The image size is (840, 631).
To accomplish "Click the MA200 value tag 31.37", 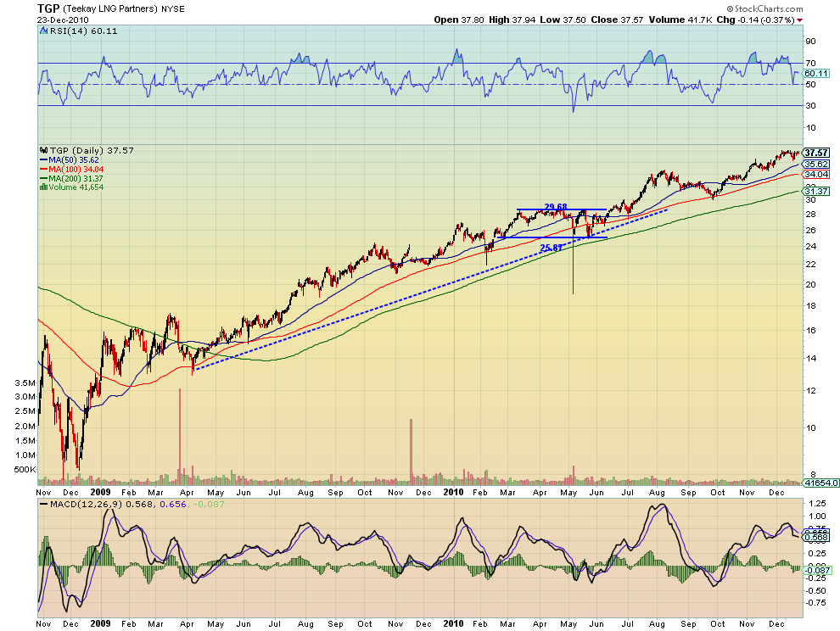I will tap(816, 191).
